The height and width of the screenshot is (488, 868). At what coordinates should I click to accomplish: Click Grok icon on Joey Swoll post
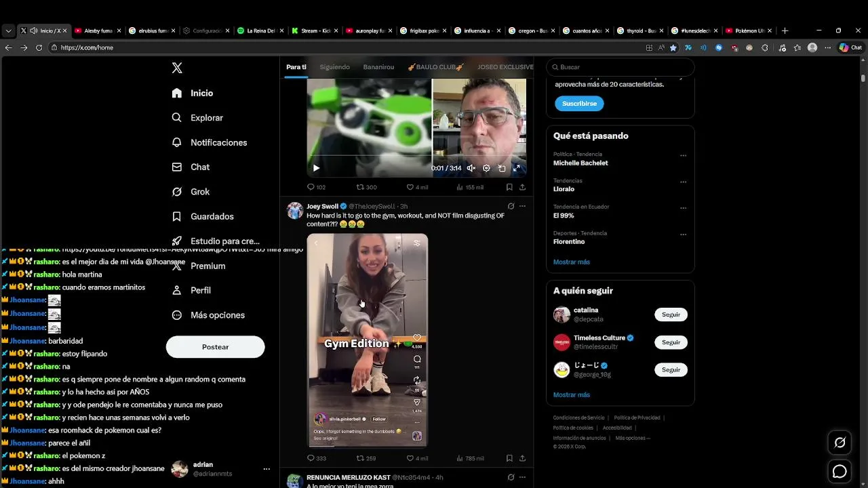511,206
